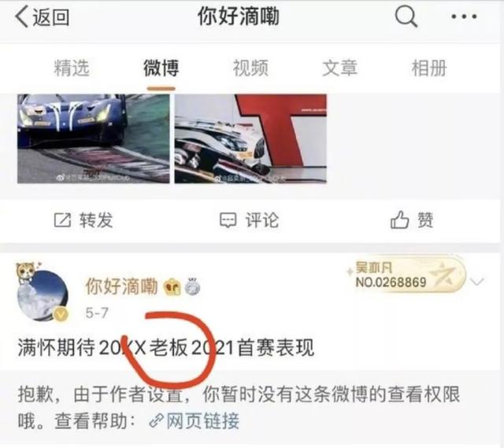504x448 pixels.
Task: Tap the 你好滴嘞 username on the post
Action: point(121,287)
